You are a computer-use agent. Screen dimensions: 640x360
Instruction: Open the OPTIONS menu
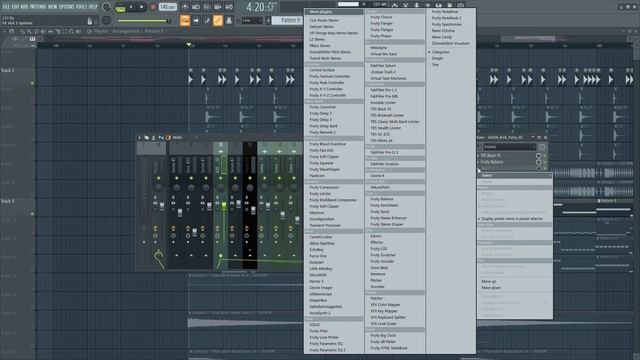click(x=67, y=7)
